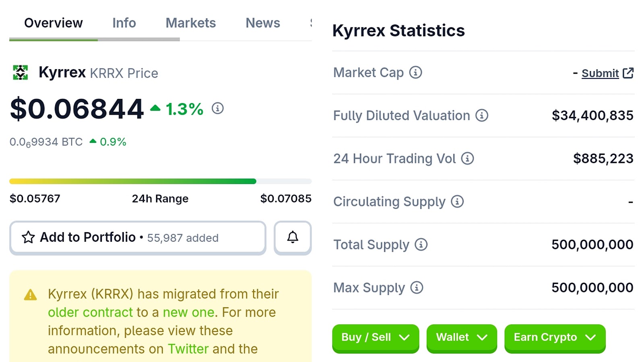644x362 pixels.
Task: Click the 0.0₆9934 BTC price text
Action: click(x=46, y=142)
